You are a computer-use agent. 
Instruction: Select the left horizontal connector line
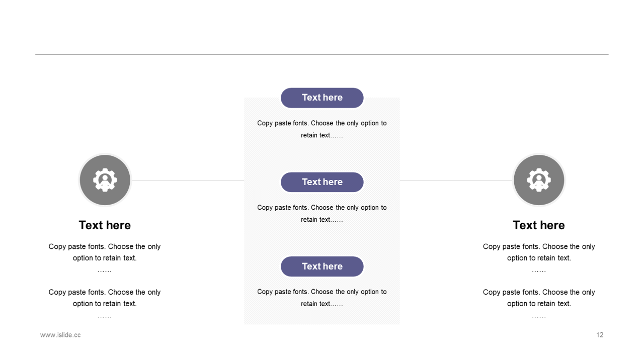(x=188, y=180)
